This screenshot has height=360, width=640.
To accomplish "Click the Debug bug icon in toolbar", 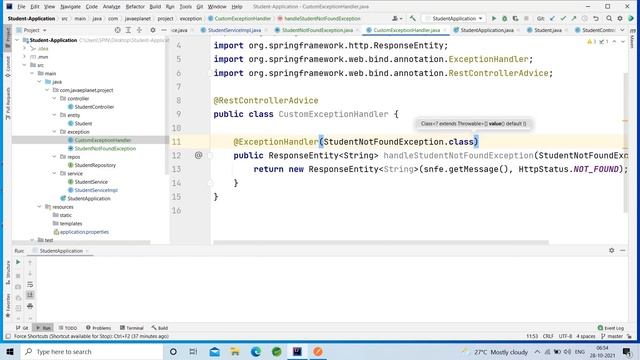I will click(x=504, y=18).
